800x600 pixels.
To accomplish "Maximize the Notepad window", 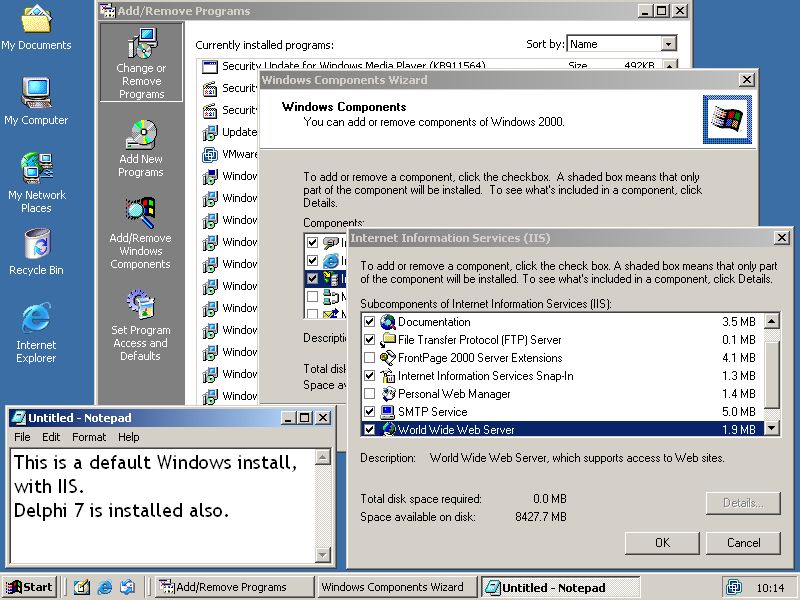I will pos(305,418).
